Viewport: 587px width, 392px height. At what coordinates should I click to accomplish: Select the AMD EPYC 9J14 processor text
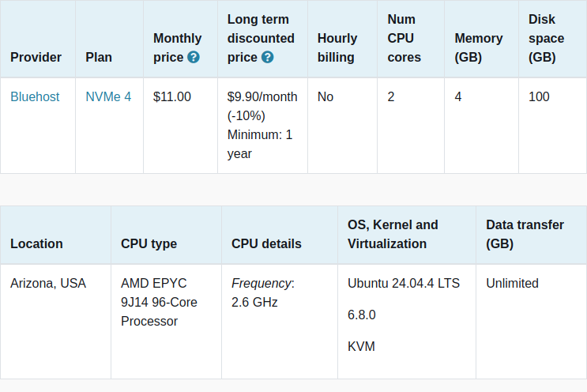coord(159,302)
